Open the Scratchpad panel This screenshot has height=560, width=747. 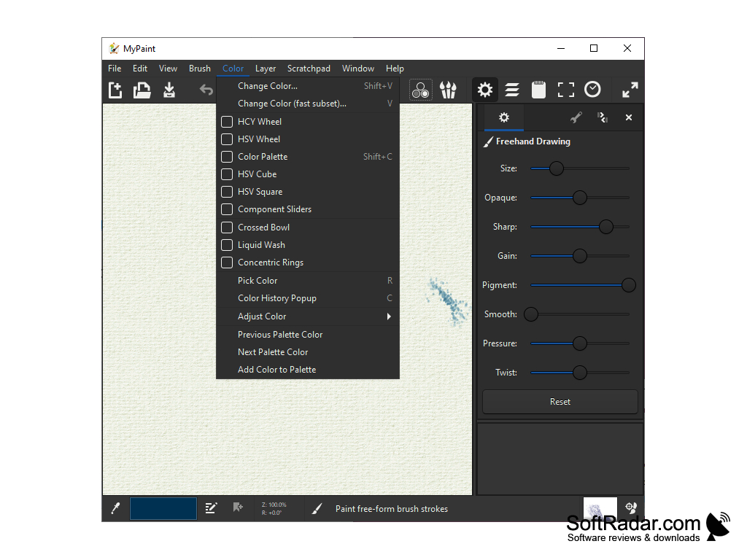click(538, 89)
